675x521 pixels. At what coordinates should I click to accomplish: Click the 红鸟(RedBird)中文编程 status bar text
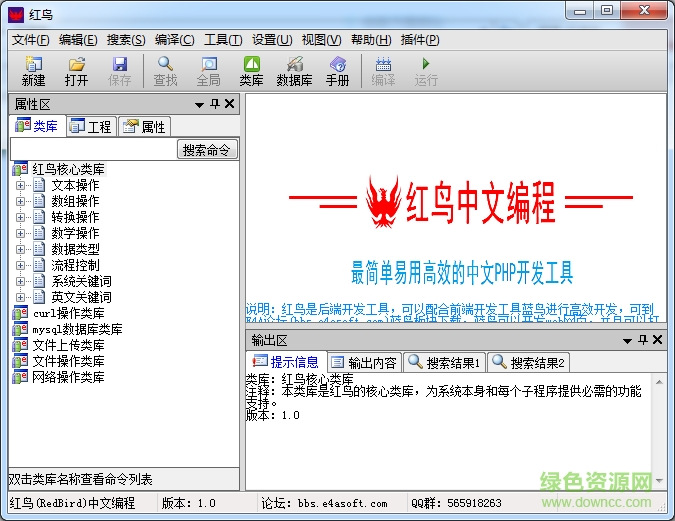72,503
